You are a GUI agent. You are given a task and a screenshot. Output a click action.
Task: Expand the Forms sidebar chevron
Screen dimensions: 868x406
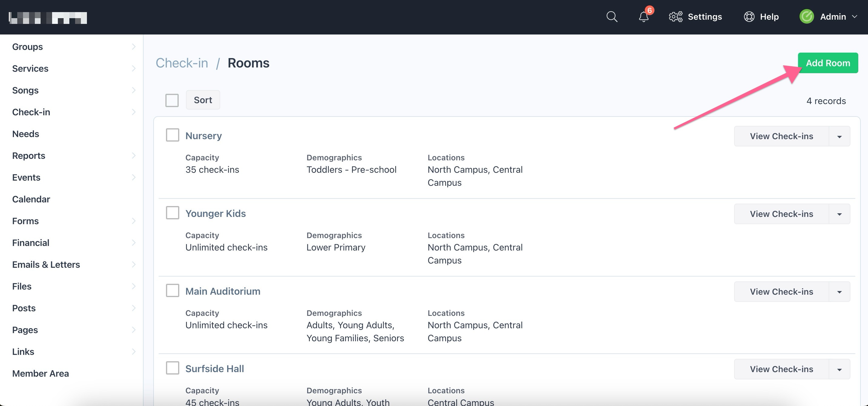point(134,221)
